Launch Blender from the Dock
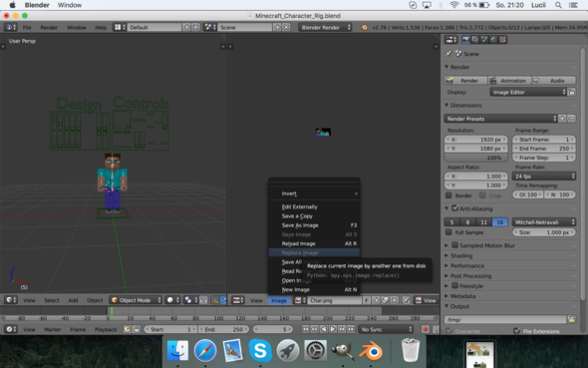The height and width of the screenshot is (368, 588). 371,351
